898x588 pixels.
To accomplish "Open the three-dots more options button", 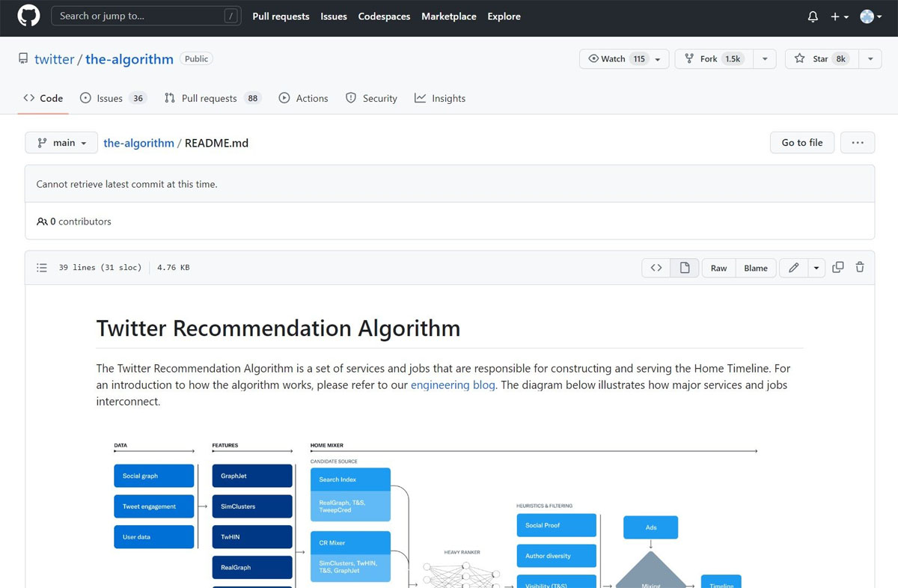I will click(858, 143).
